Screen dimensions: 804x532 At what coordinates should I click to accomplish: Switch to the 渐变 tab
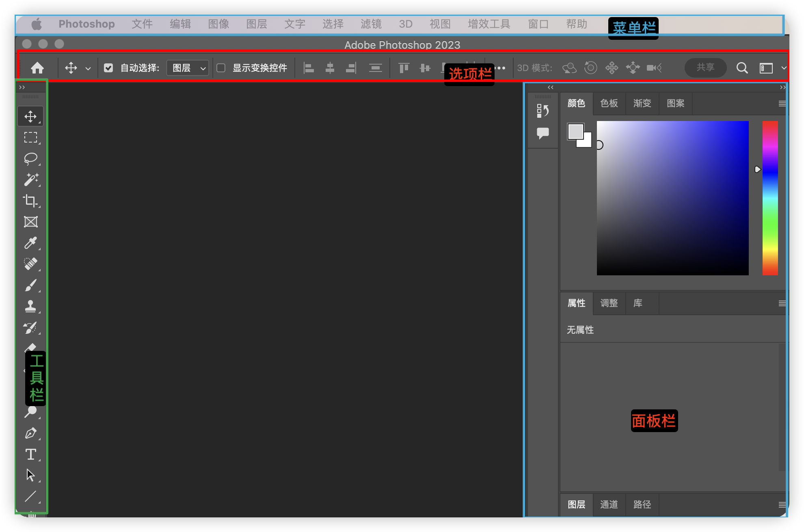(642, 104)
